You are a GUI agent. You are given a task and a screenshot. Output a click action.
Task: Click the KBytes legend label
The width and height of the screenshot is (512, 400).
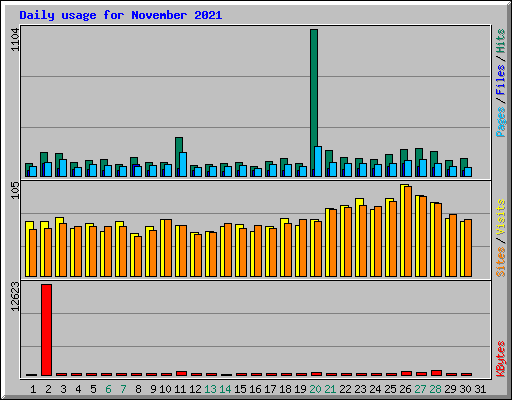[x=500, y=359]
